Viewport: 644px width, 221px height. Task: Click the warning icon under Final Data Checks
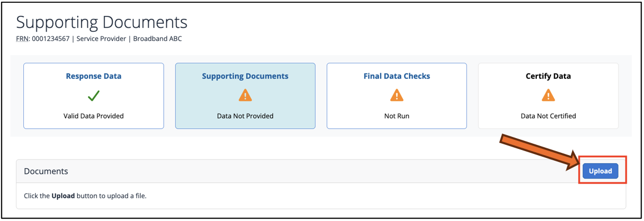[397, 95]
